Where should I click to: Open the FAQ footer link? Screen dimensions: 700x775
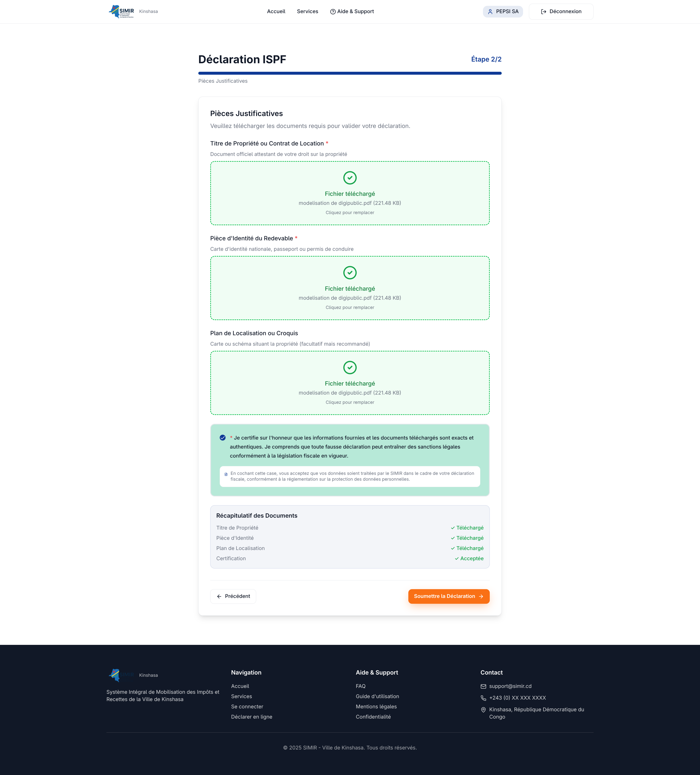point(360,686)
